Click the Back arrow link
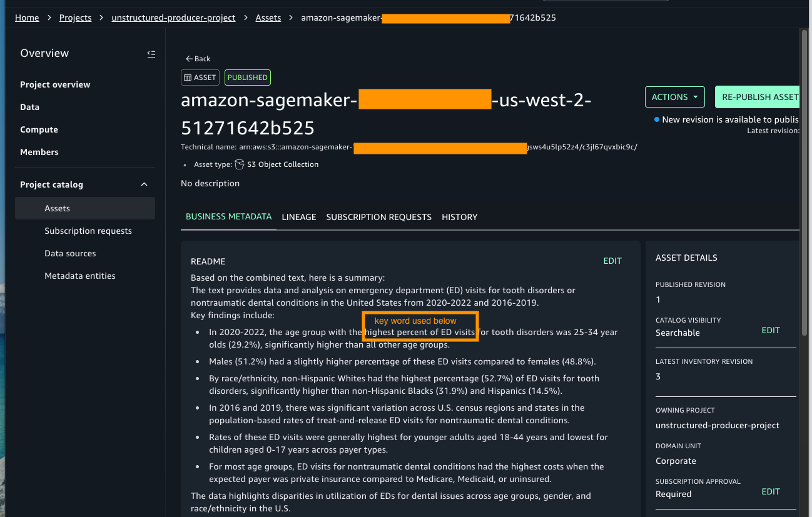812x517 pixels. pos(198,59)
